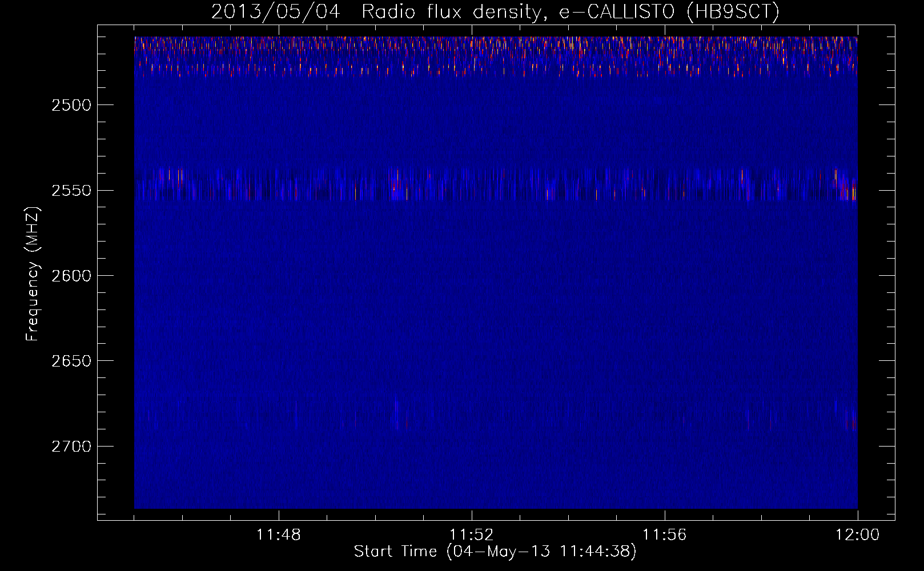Select the 2550 frequency tick label
Screen dimensions: 924x571
tap(71, 190)
